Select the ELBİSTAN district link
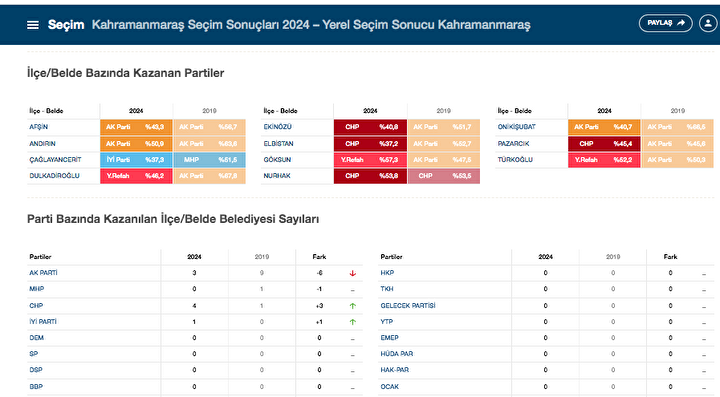This screenshot has width=720, height=397. pyautogui.click(x=278, y=144)
